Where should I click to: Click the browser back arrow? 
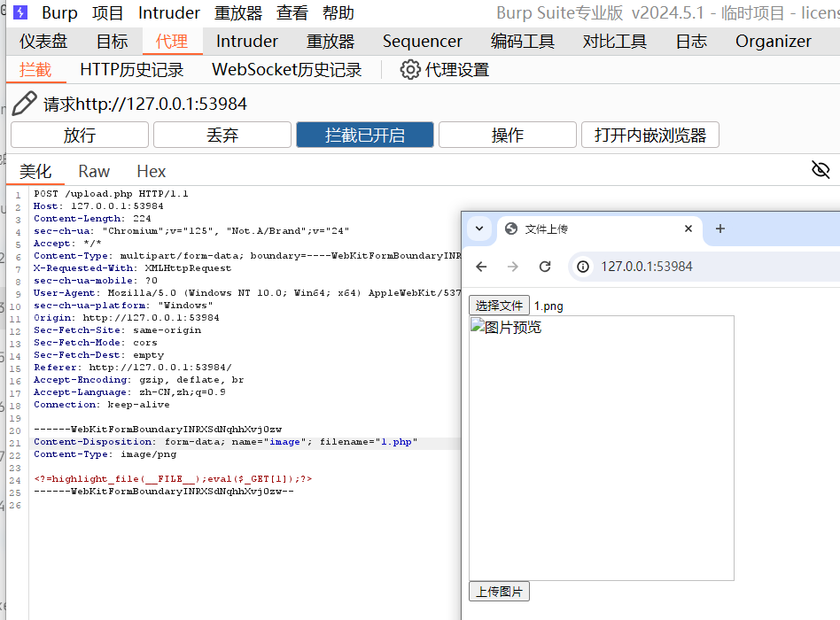click(x=481, y=267)
